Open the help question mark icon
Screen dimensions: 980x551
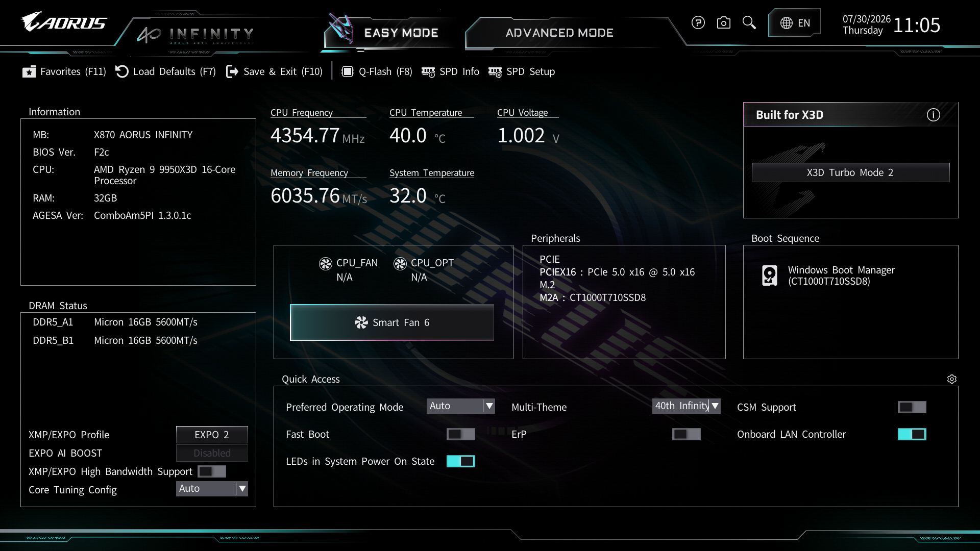(698, 22)
